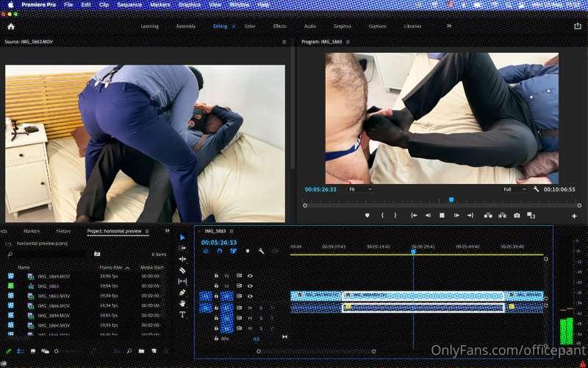Toggle V3 track output eye

pyautogui.click(x=250, y=275)
